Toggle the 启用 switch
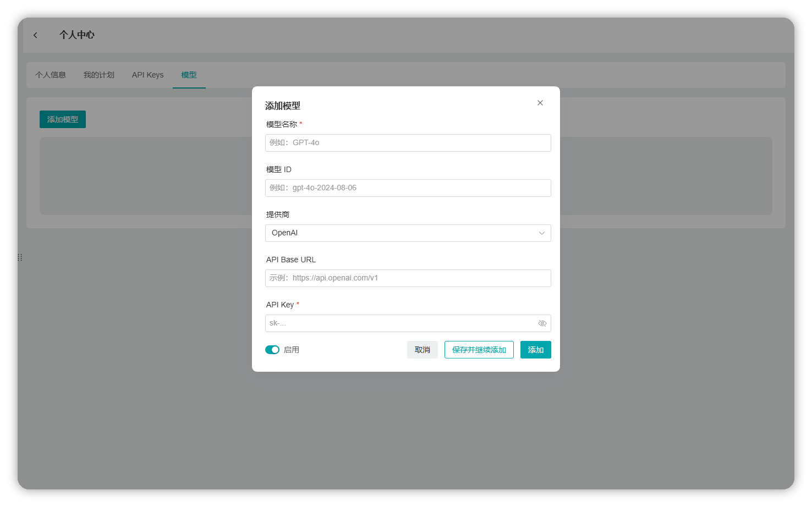 (x=272, y=350)
